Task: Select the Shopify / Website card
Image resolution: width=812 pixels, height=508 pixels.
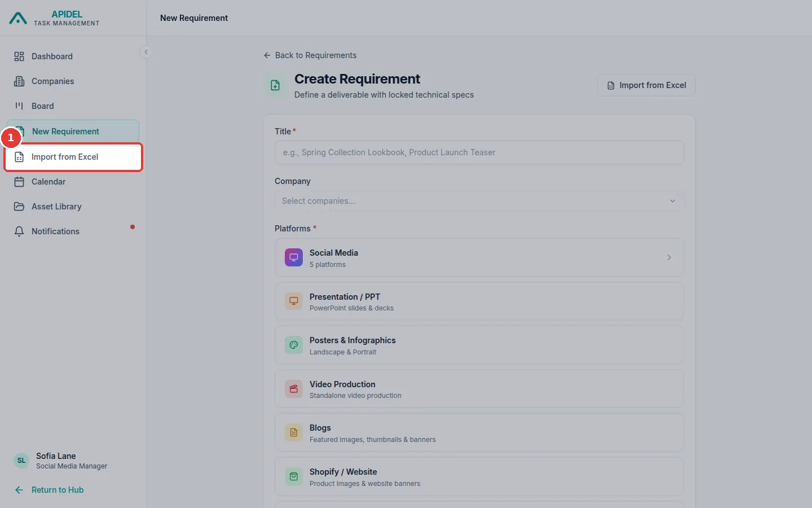Action: [x=479, y=477]
